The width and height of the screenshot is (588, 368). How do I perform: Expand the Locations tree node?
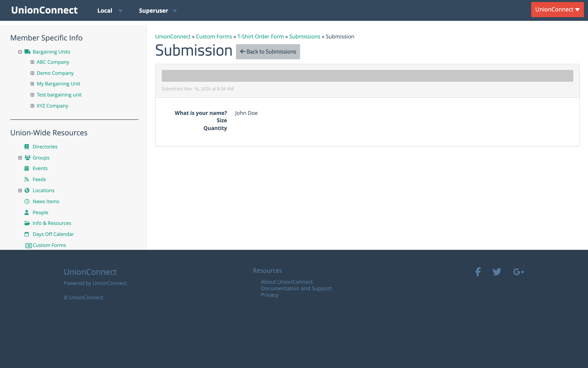20,190
